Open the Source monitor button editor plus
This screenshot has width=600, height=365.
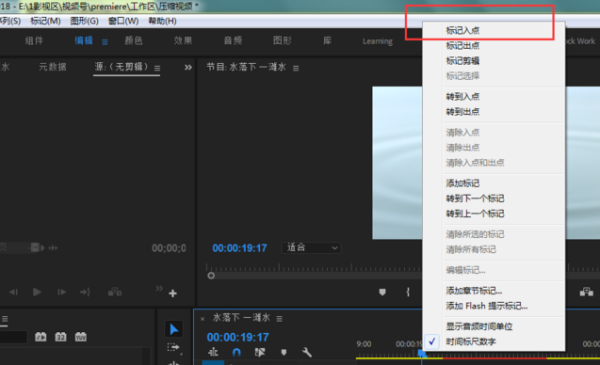coord(173,293)
